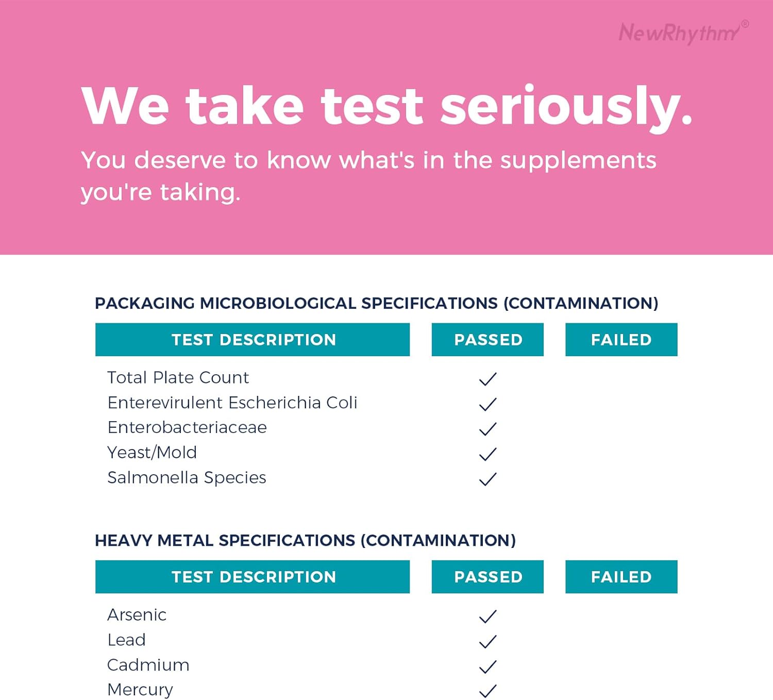Click the Total Plate Count label
773x700 pixels.
pos(178,378)
